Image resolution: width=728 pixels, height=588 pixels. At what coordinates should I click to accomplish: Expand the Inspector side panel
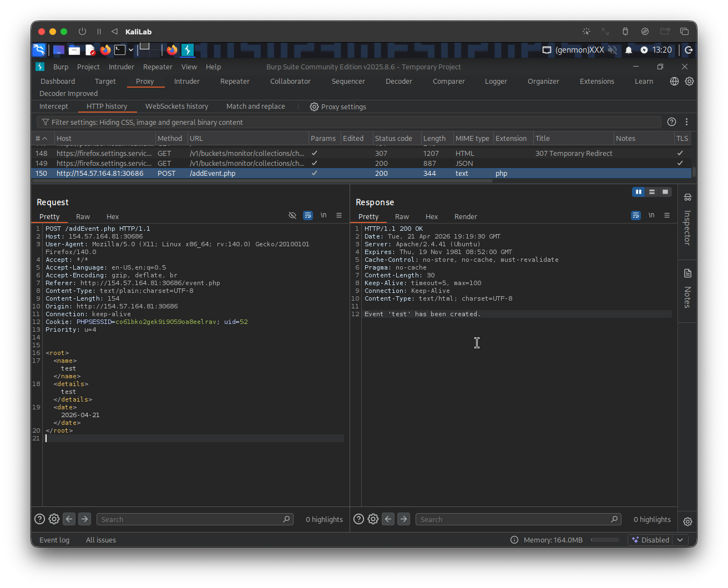point(687,221)
